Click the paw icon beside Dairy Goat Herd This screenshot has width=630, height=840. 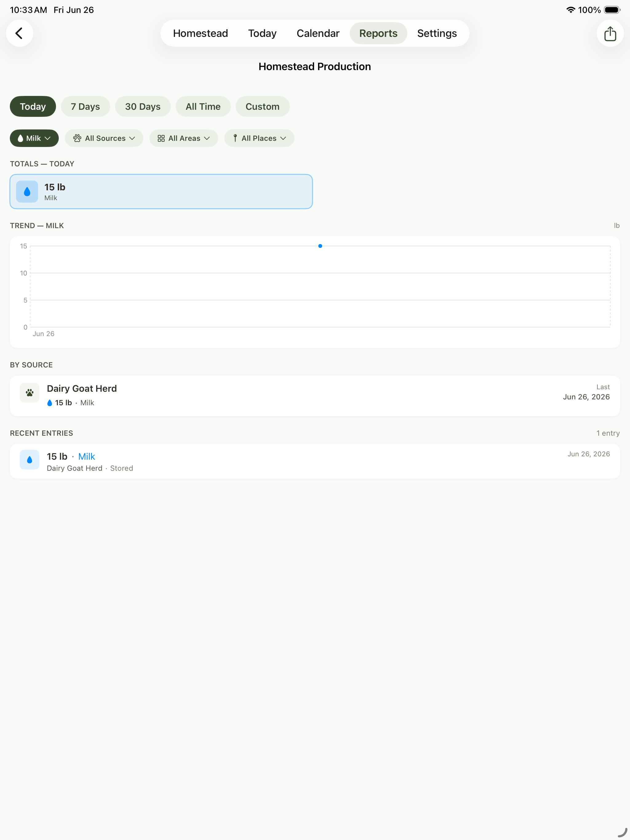click(x=30, y=393)
